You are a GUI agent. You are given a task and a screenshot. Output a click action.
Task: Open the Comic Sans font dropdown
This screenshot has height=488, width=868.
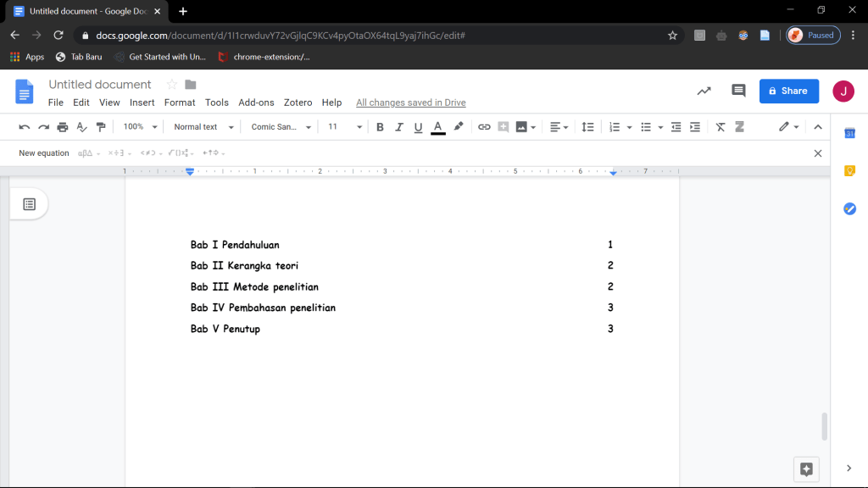[281, 127]
